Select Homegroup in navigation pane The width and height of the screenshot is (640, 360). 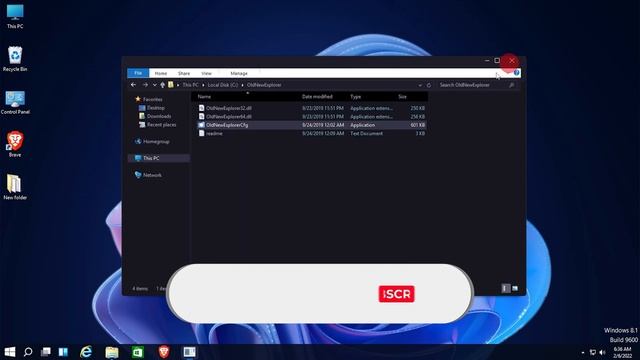[156, 142]
